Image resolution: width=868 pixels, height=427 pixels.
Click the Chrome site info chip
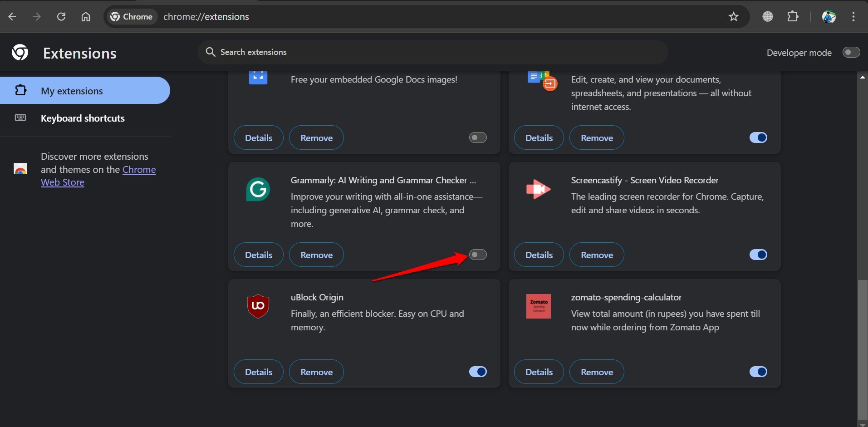[x=132, y=17]
